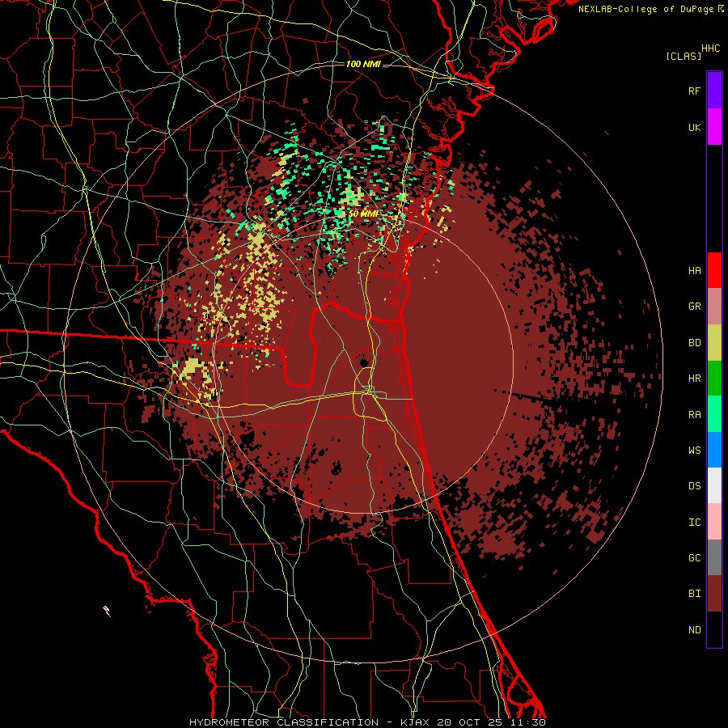Screen dimensions: 728x728
Task: Click the red HA legend color swatch
Action: pyautogui.click(x=714, y=270)
